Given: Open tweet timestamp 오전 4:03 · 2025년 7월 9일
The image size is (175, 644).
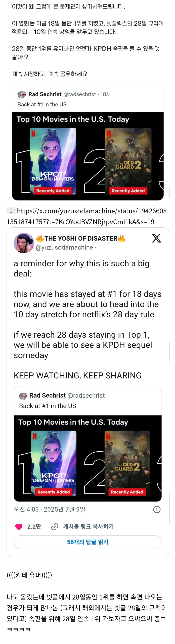Looking at the screenshot, I should click(x=49, y=510).
